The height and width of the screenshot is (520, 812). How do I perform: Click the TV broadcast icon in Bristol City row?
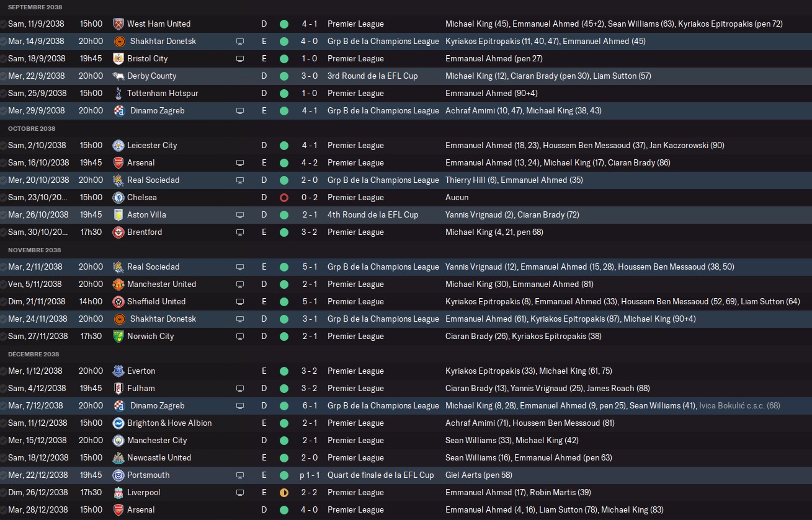pos(240,58)
